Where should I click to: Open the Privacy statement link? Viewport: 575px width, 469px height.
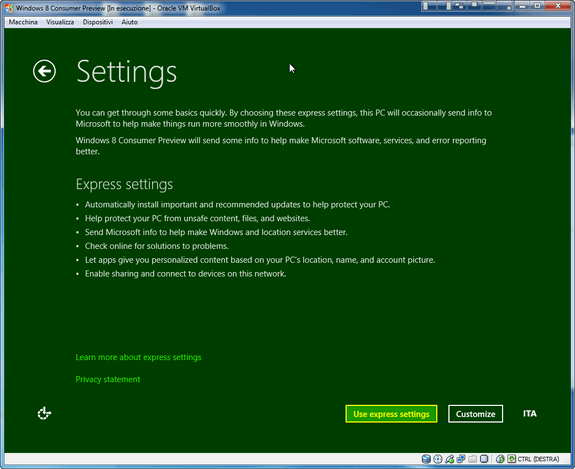(x=108, y=379)
